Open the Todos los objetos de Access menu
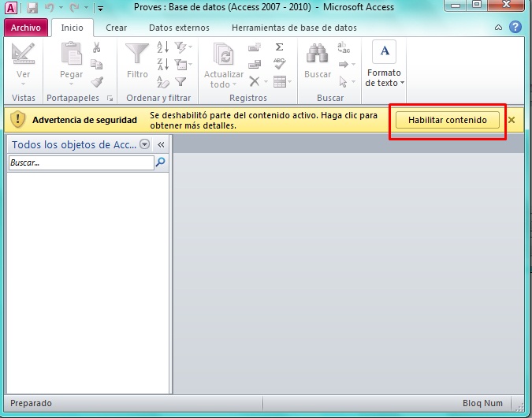 145,144
